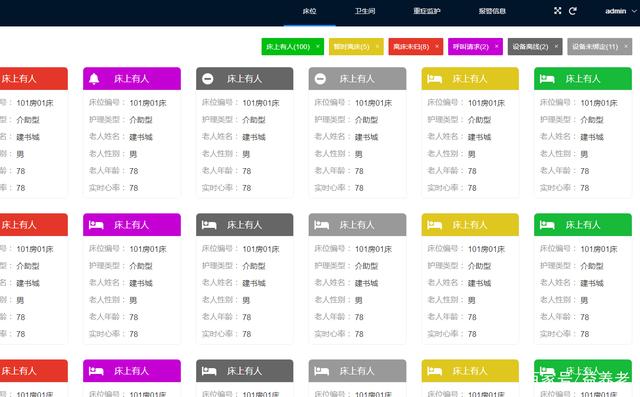Image resolution: width=640 pixels, height=397 pixels.
Task: Click minus circle icon on light gray card
Action: [x=320, y=79]
